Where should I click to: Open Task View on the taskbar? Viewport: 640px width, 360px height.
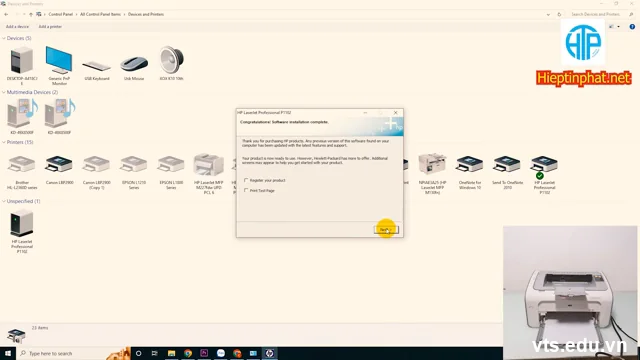[x=154, y=353]
